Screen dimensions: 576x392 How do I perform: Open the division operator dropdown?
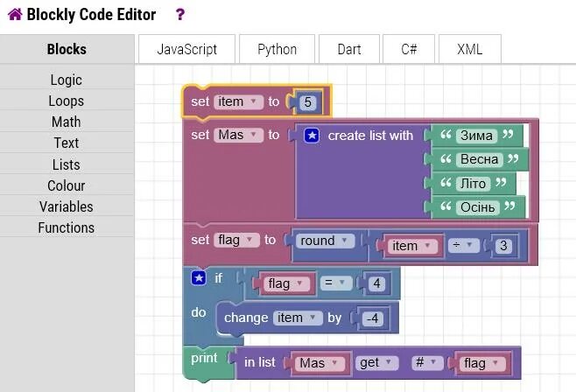(460, 246)
